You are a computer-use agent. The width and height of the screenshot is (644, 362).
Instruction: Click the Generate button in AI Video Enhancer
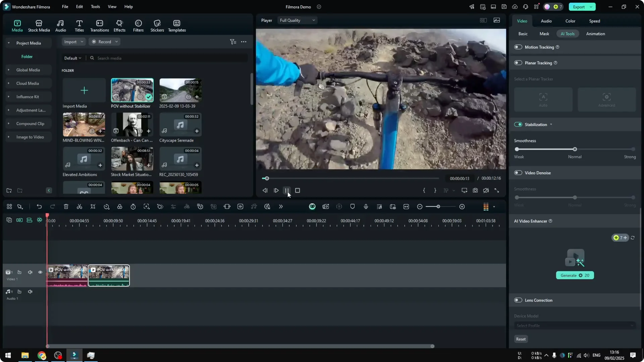pos(575,275)
